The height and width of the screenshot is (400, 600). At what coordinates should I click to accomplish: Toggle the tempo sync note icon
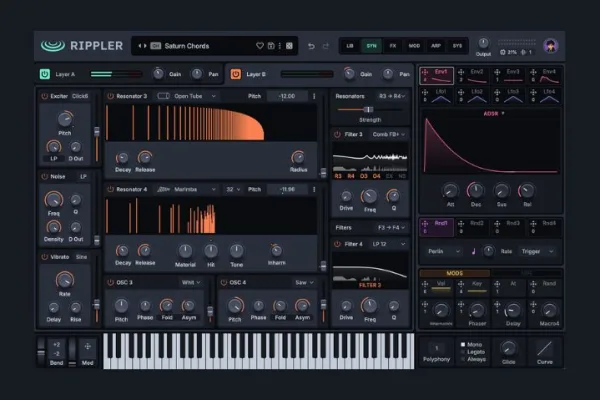tap(473, 251)
